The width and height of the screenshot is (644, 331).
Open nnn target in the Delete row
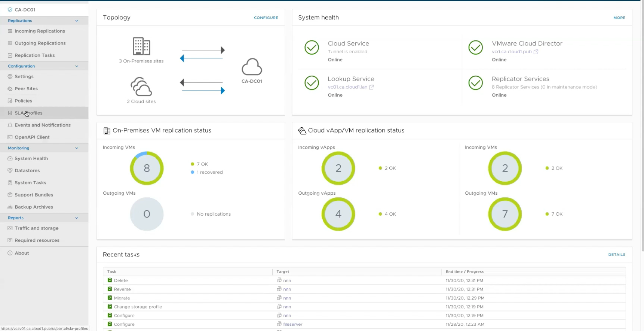pyautogui.click(x=287, y=280)
